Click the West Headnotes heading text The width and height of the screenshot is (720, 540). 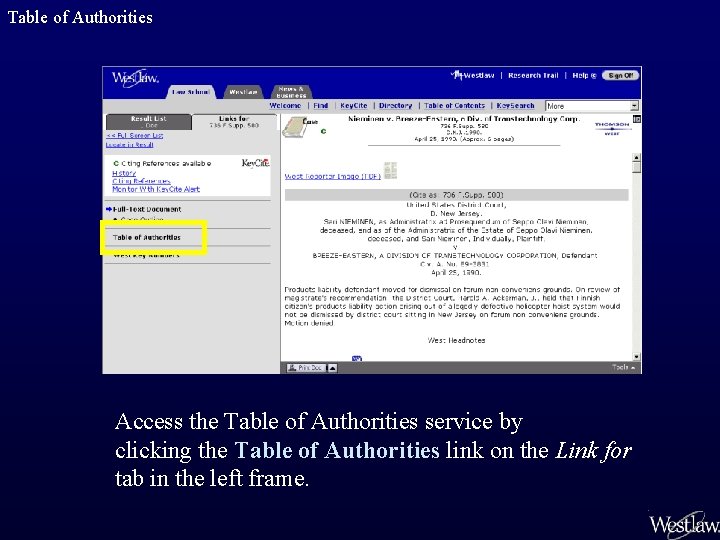click(x=456, y=340)
